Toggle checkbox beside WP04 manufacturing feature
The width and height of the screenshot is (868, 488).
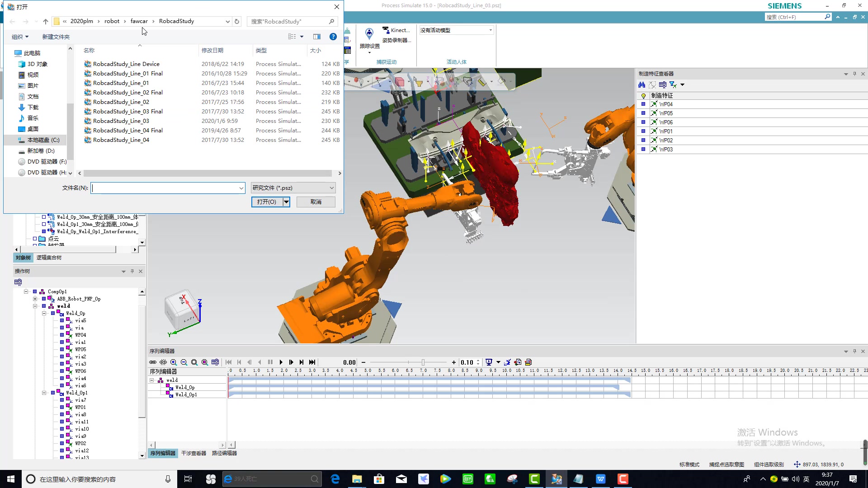643,104
